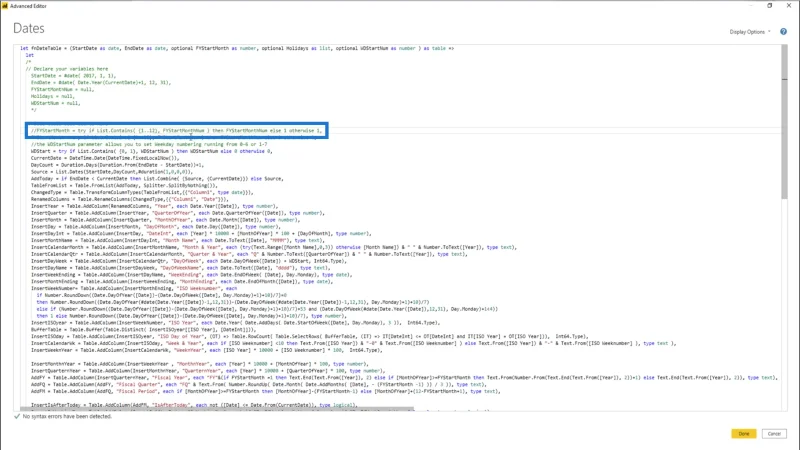Click the Power BI icon in title bar

(x=5, y=6)
